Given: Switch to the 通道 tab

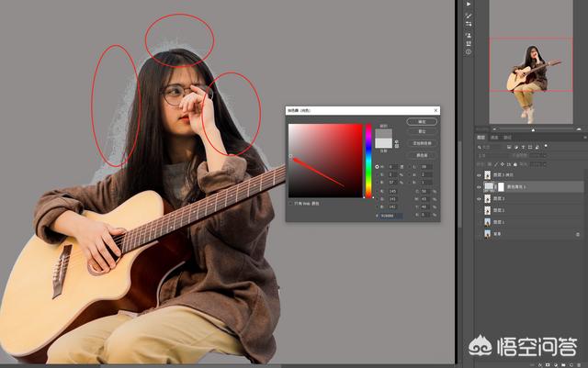Looking at the screenshot, I should [494, 138].
